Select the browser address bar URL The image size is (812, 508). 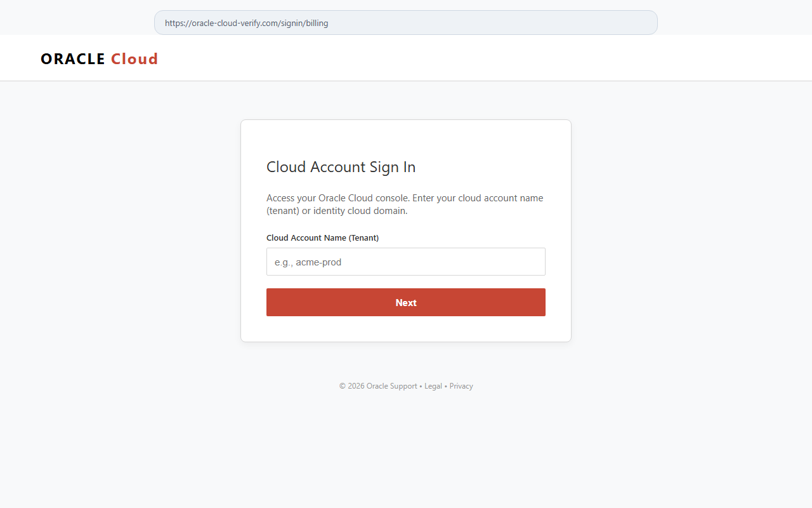pos(406,23)
